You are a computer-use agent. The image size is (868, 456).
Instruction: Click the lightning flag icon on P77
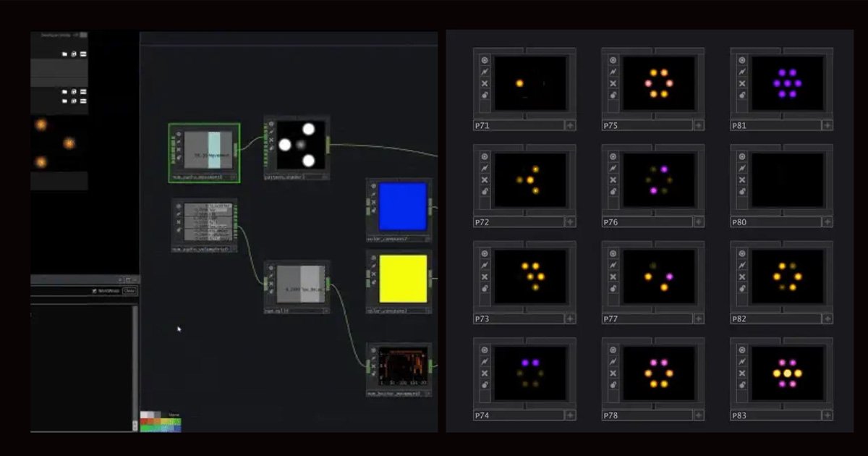pyautogui.click(x=613, y=265)
